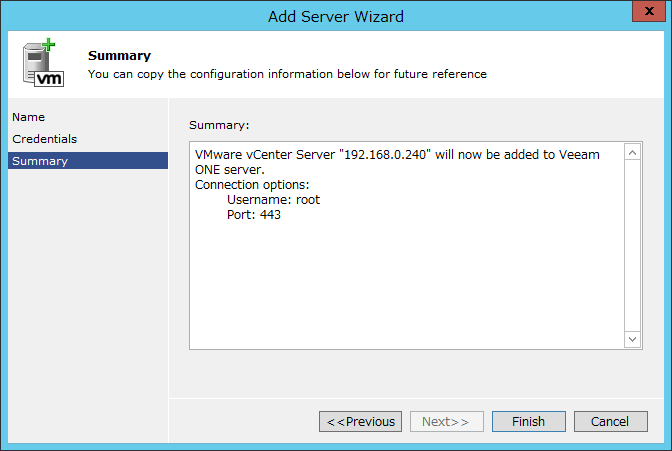Image resolution: width=672 pixels, height=451 pixels.
Task: Click the greyed-out Next>> button
Action: click(447, 421)
